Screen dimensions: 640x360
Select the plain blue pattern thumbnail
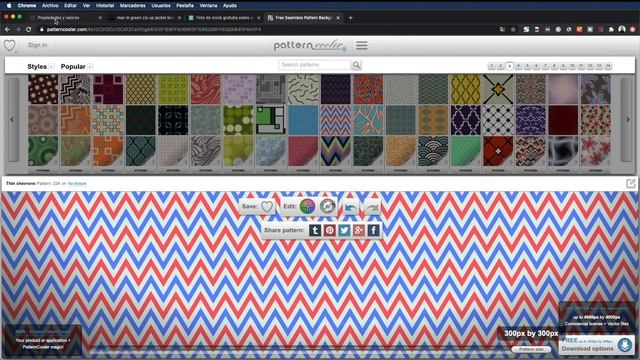pos(303,120)
